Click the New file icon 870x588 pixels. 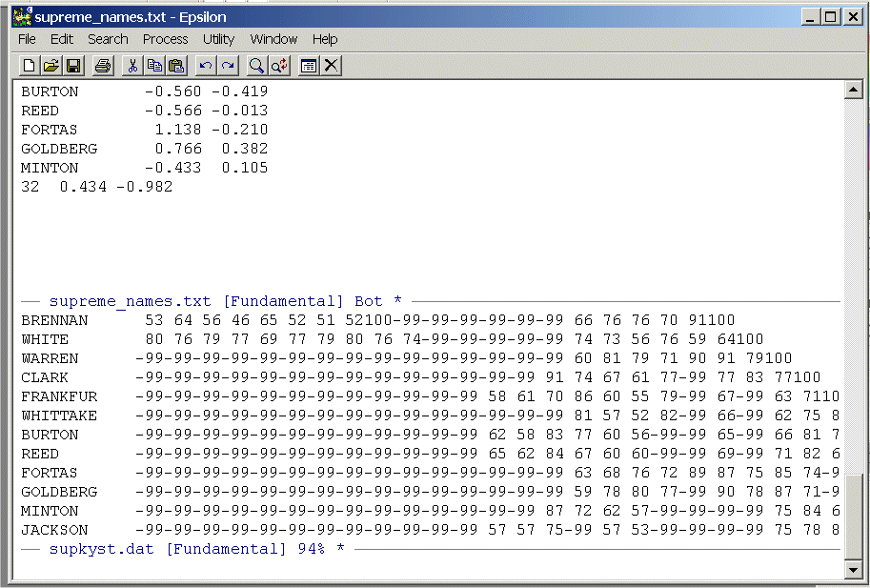click(29, 66)
